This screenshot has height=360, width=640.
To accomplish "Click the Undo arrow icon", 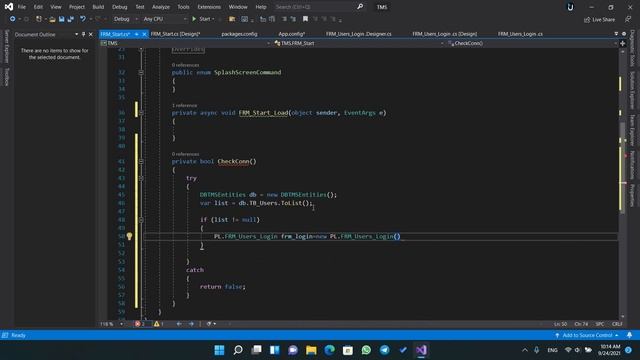I will 83,19.
